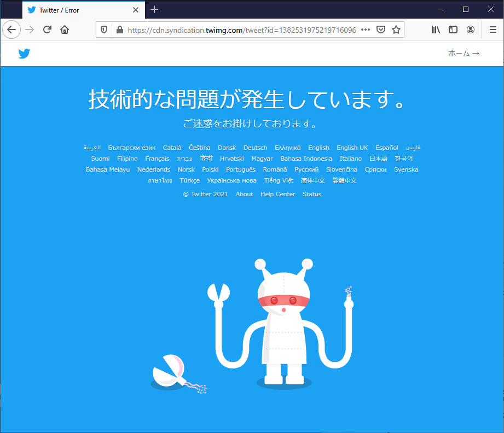Close the Twitter / Error tab

click(136, 10)
